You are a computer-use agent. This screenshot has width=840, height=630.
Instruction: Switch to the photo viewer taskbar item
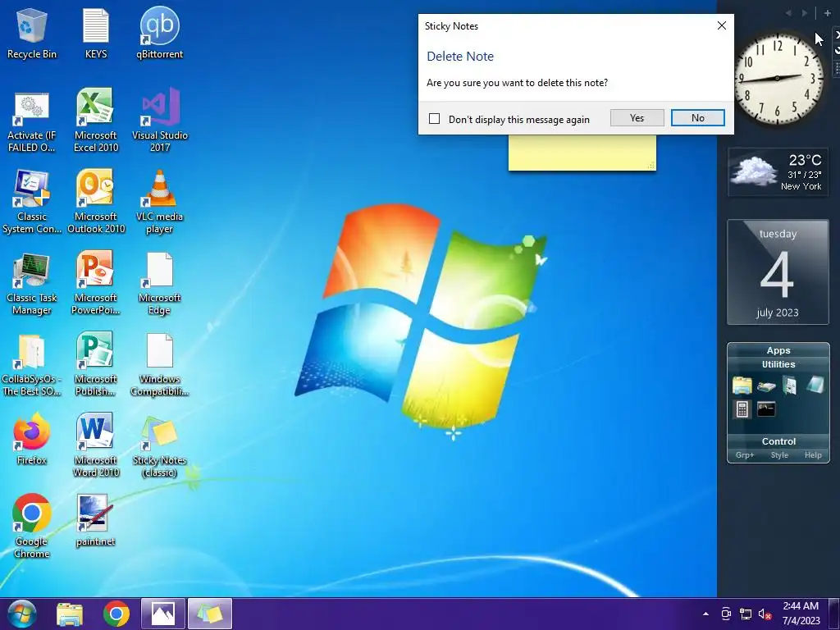(x=163, y=614)
